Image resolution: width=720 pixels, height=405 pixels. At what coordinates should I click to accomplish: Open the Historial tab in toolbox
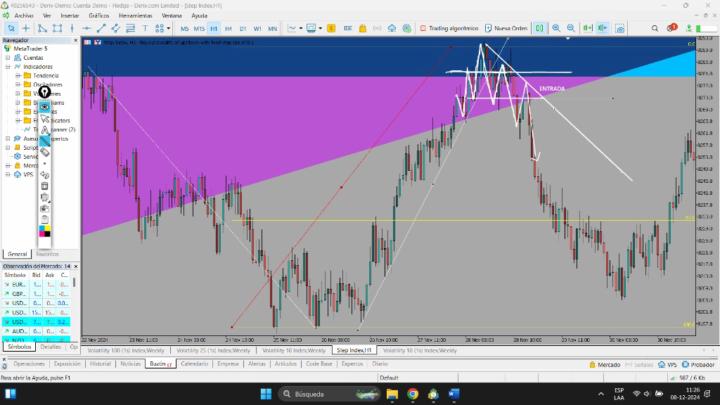coord(100,364)
